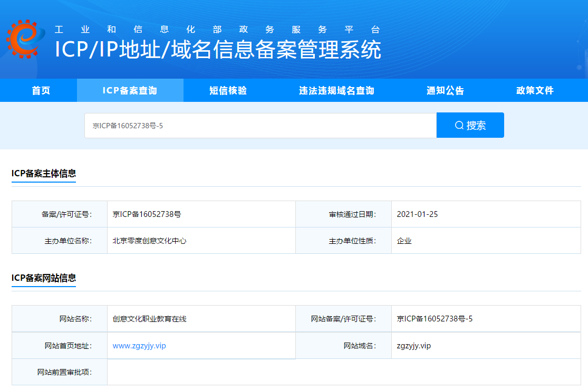Click the 网站首页地址 label

(x=68, y=346)
